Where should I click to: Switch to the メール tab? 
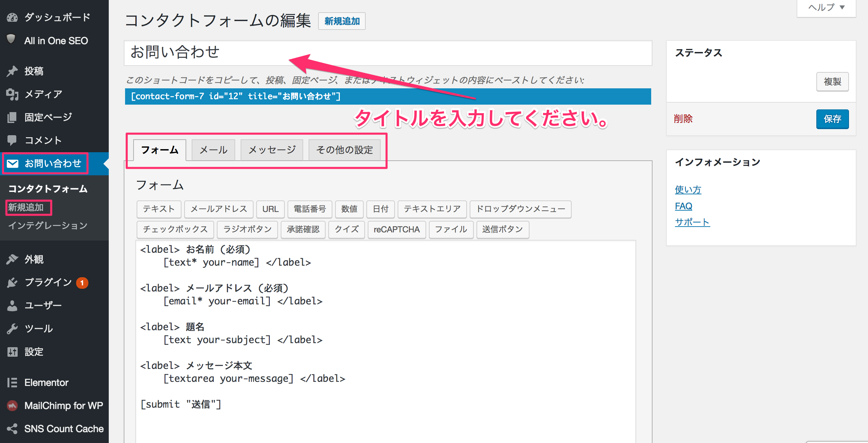click(x=213, y=149)
